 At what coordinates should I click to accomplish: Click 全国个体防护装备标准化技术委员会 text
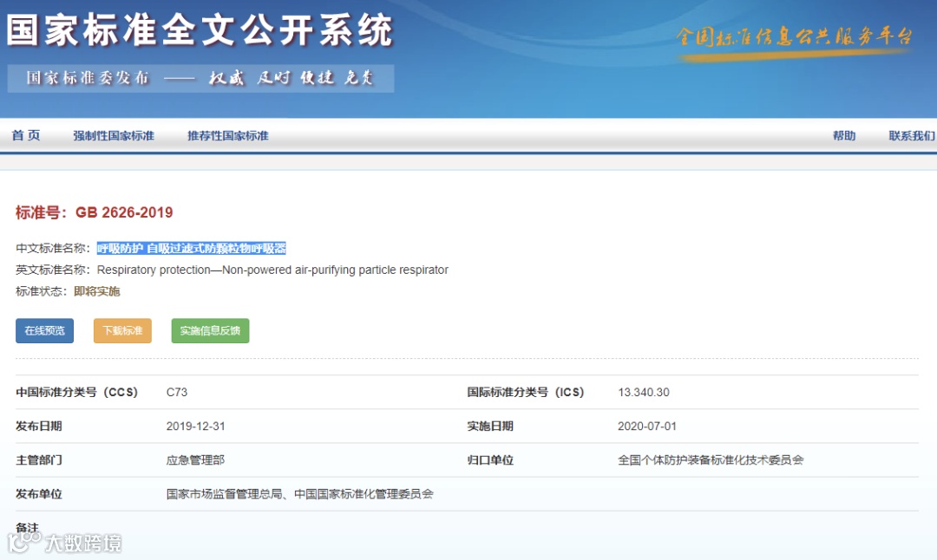(x=711, y=460)
